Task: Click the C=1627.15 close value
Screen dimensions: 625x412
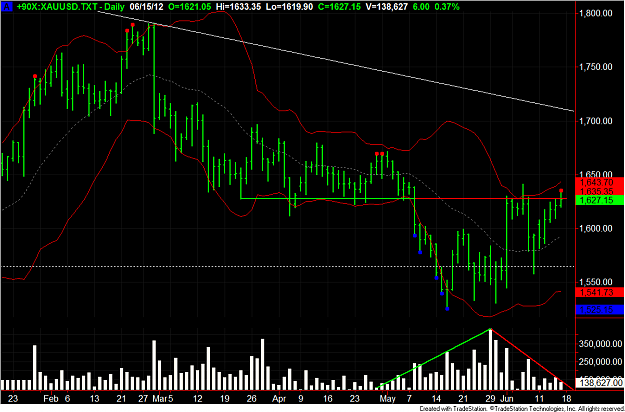Action: 339,6
